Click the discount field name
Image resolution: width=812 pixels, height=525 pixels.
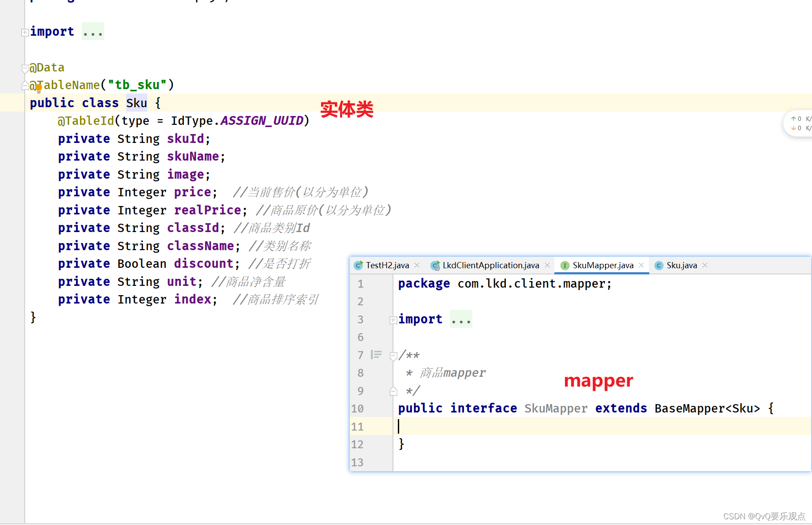click(x=204, y=263)
